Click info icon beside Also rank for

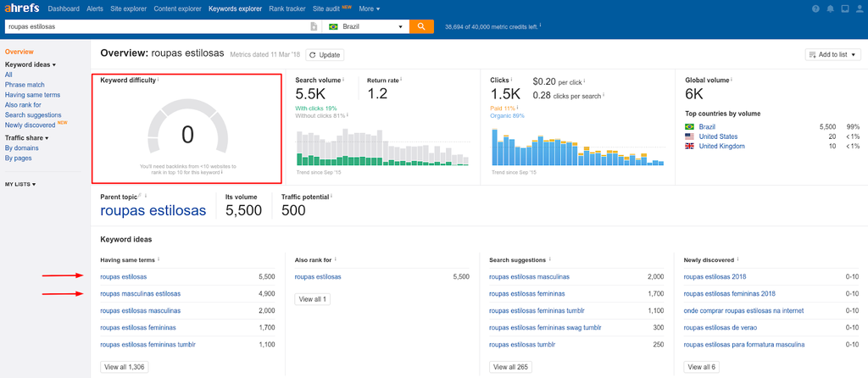(336, 259)
